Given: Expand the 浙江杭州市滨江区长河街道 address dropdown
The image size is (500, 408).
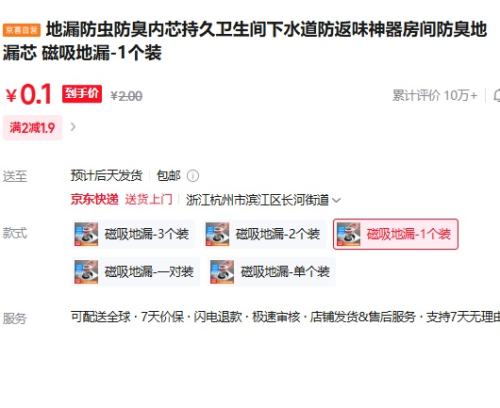Looking at the screenshot, I should (x=263, y=200).
